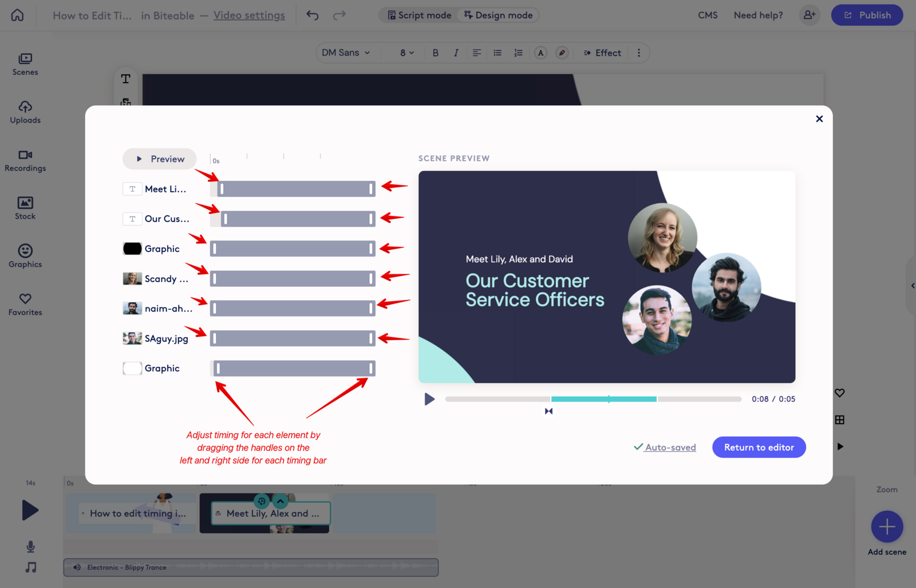Open the Uploads panel
The image size is (916, 588).
pos(25,112)
